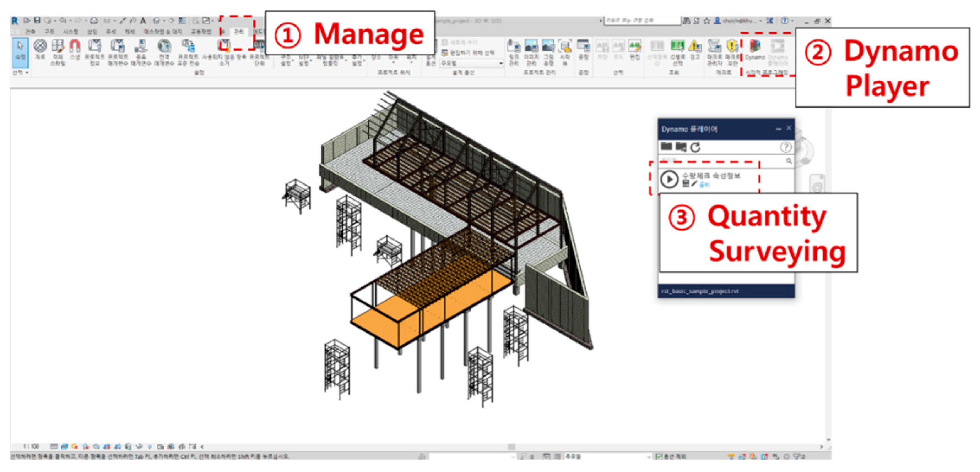The width and height of the screenshot is (980, 472).
Task: Select the Snaps magnet icon
Action: pos(75,46)
